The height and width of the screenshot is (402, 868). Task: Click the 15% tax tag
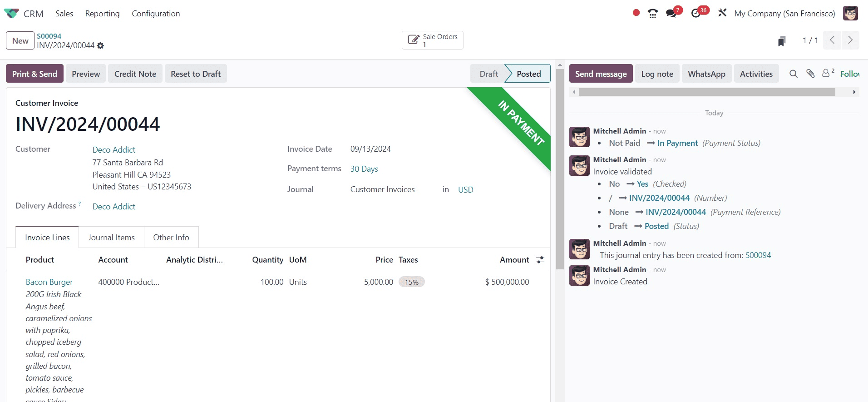point(411,282)
